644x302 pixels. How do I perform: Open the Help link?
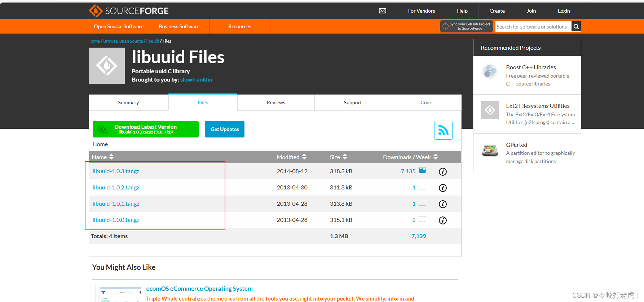[462, 11]
